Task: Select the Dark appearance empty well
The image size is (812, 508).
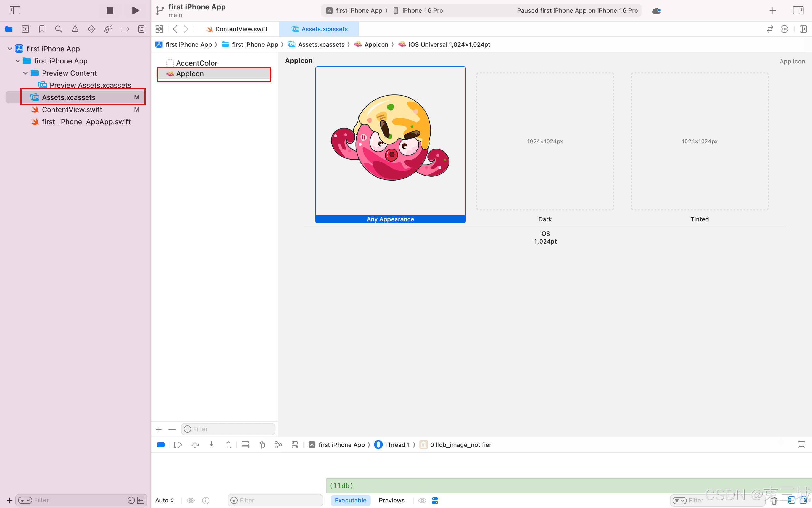Action: 545,141
